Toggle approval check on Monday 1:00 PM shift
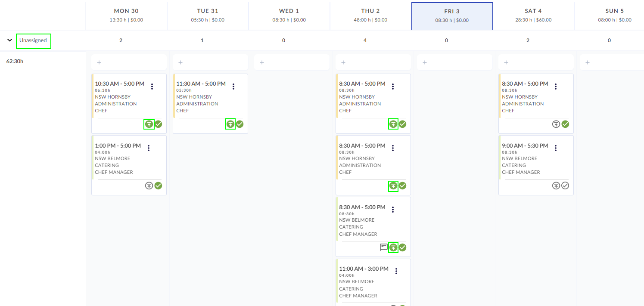The image size is (644, 306). [158, 186]
